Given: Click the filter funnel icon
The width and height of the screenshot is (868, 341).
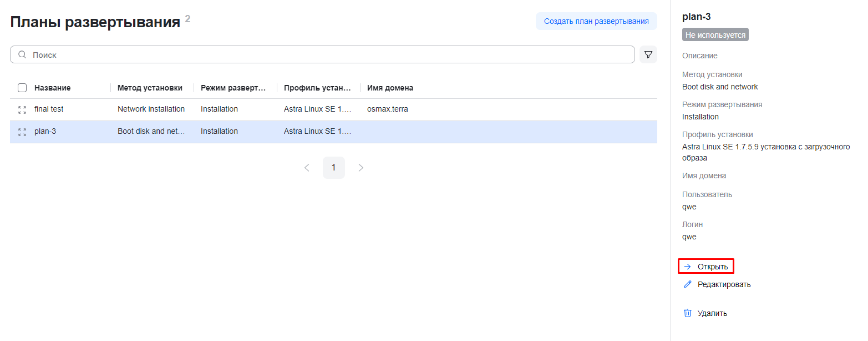Looking at the screenshot, I should [648, 54].
